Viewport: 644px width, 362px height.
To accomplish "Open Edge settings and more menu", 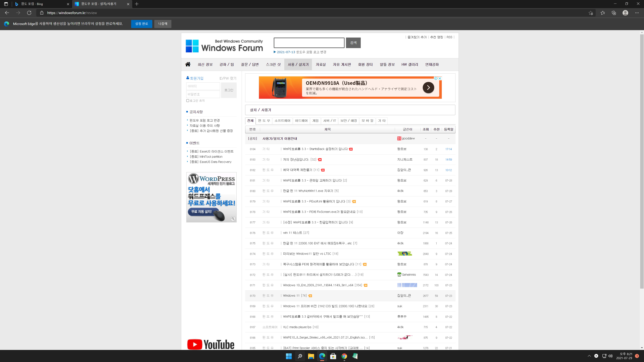I will point(637,13).
